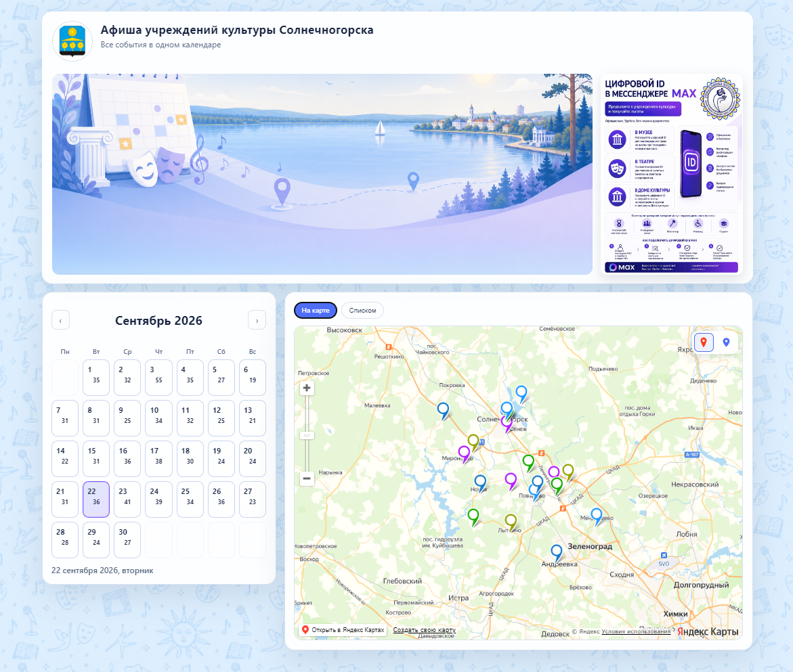Zoom out the map with minus button

tap(307, 478)
